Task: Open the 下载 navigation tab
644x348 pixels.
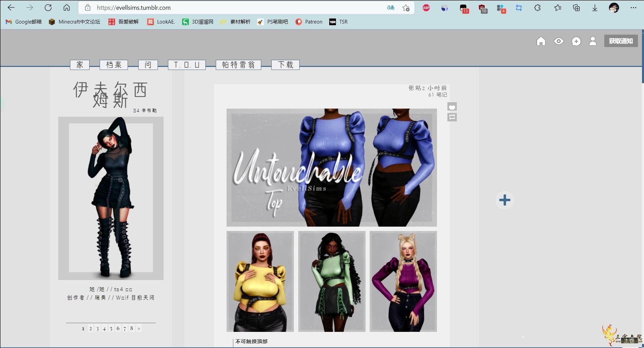Action: (x=285, y=65)
